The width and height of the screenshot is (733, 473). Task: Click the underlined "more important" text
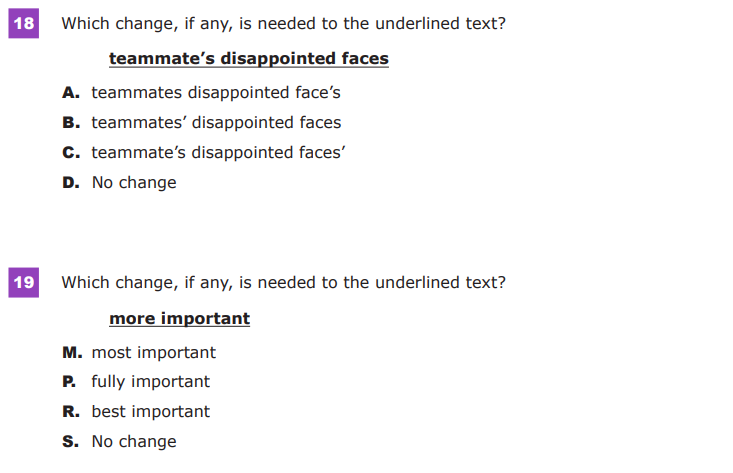coord(179,319)
